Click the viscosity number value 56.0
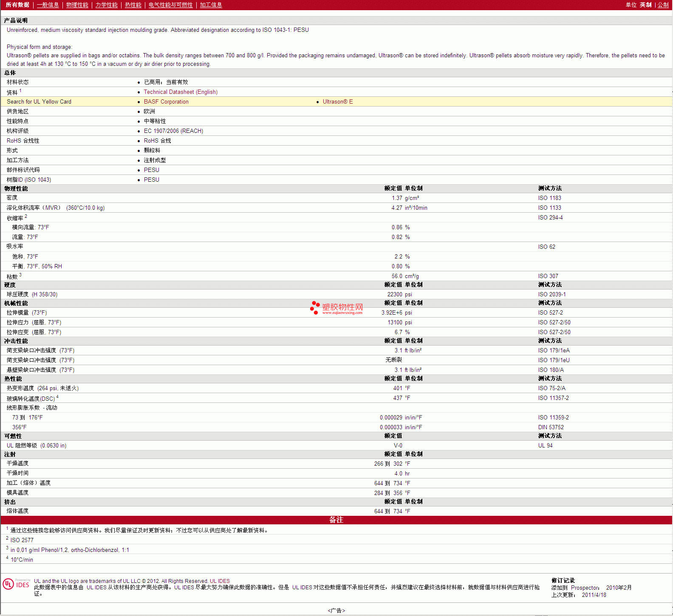 coord(397,276)
